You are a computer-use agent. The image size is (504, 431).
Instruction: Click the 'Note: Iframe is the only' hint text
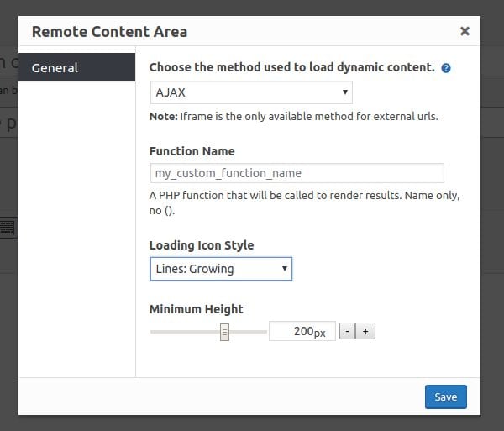293,116
